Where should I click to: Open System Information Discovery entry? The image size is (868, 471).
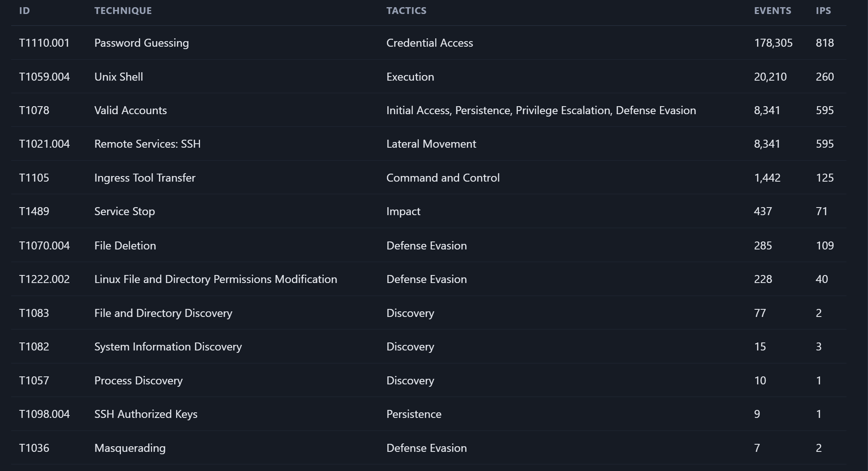[168, 346]
